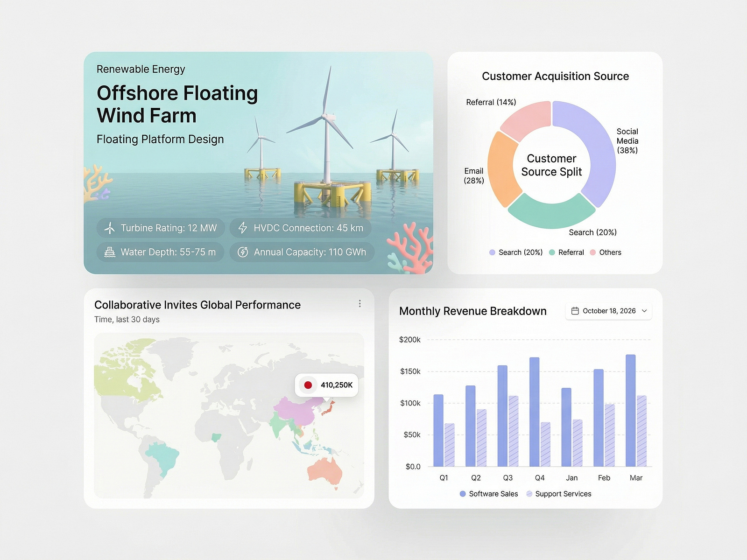This screenshot has width=747, height=560.
Task: Click the 410,250K map tooltip
Action: click(x=326, y=385)
